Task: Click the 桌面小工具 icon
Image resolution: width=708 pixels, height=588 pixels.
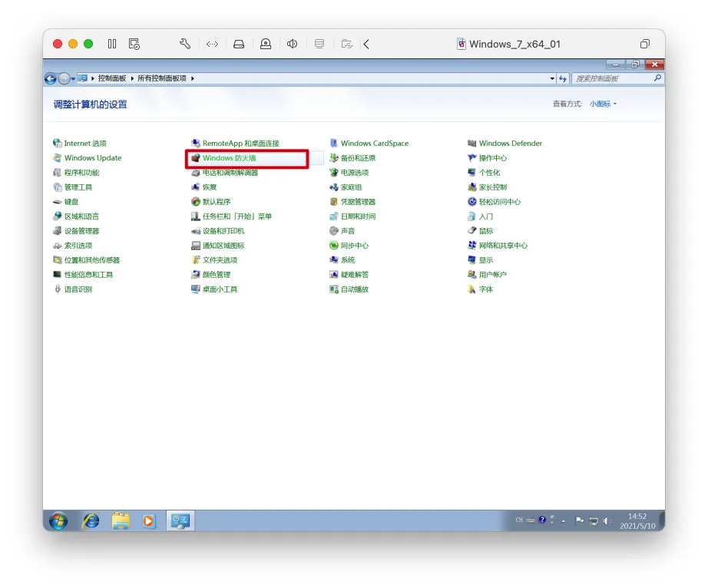Action: tap(196, 289)
